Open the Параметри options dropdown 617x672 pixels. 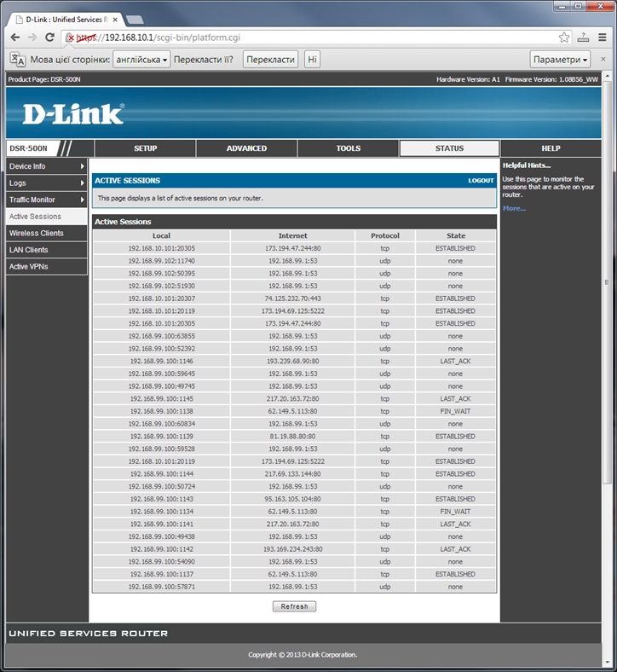[x=560, y=60]
